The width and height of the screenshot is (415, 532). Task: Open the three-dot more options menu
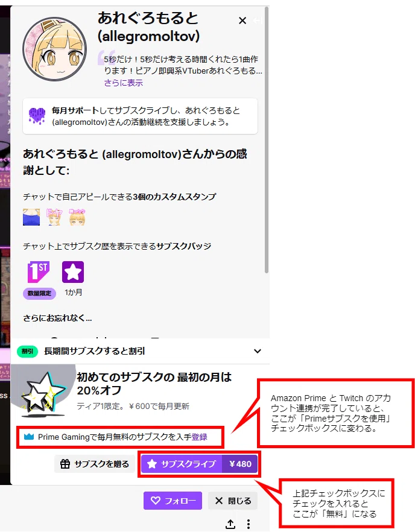click(x=249, y=524)
